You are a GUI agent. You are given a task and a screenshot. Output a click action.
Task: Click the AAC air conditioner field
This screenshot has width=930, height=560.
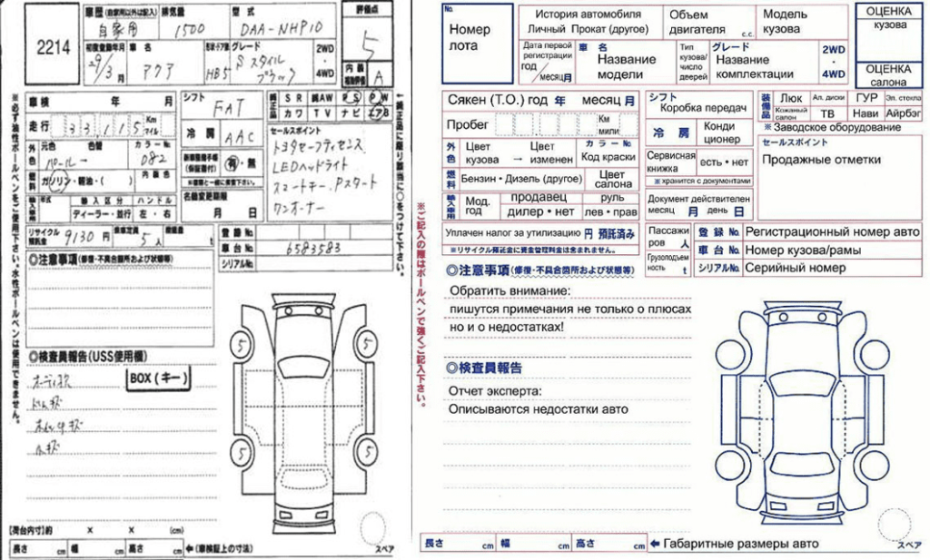pyautogui.click(x=238, y=135)
